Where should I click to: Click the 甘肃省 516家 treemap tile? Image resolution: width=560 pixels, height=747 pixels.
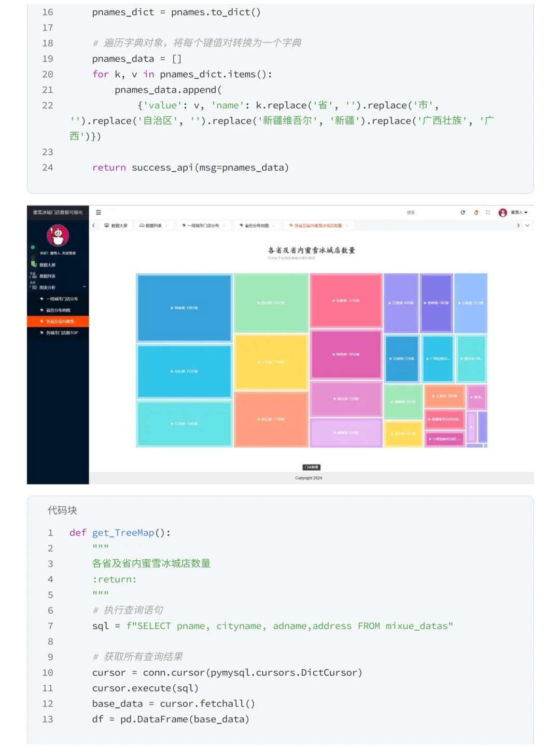[x=402, y=359]
